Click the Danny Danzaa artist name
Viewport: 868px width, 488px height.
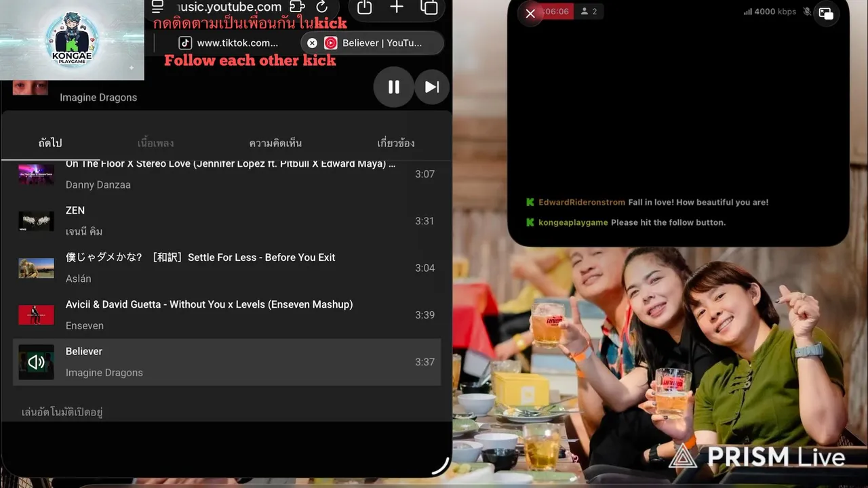[x=98, y=185]
